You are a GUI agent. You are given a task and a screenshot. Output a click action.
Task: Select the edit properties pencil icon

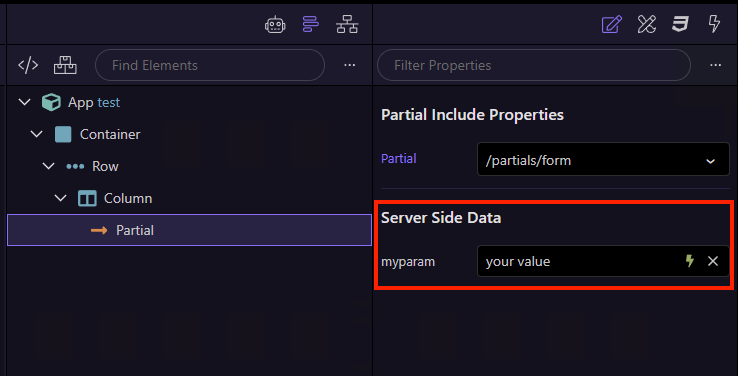click(612, 24)
